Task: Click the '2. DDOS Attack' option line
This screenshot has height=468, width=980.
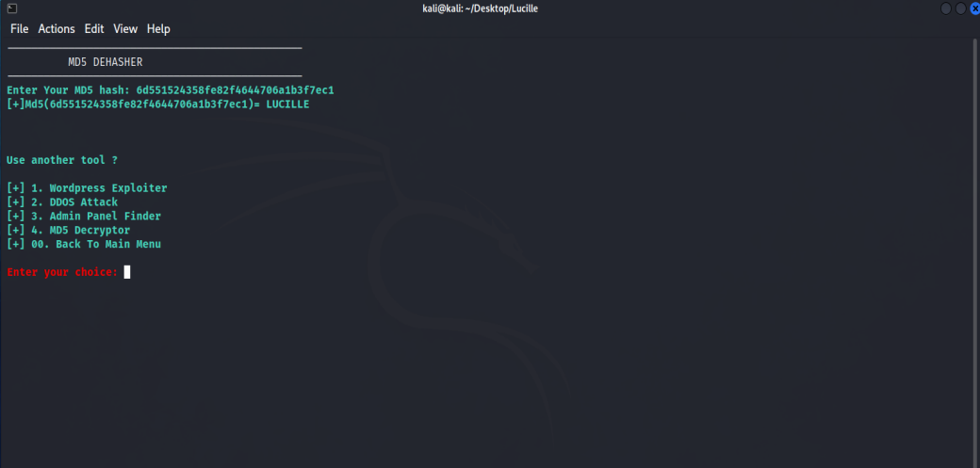Action: [62, 202]
